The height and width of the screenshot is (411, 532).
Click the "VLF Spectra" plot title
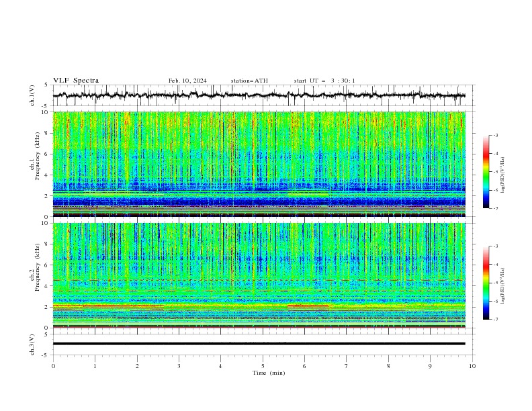pyautogui.click(x=76, y=81)
